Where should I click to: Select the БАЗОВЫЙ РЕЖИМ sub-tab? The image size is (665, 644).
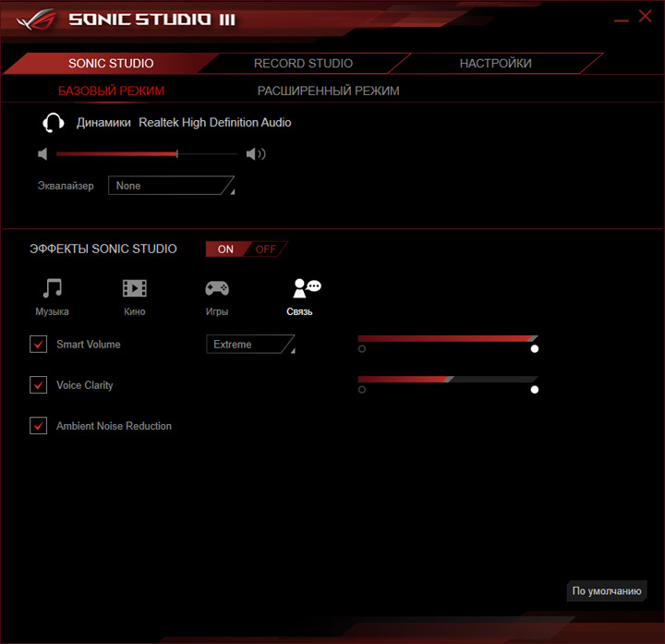click(111, 91)
